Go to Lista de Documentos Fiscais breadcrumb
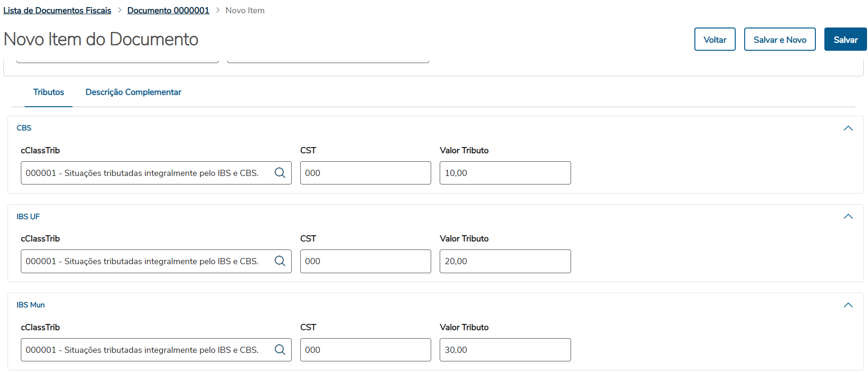868x378 pixels. 57,10
